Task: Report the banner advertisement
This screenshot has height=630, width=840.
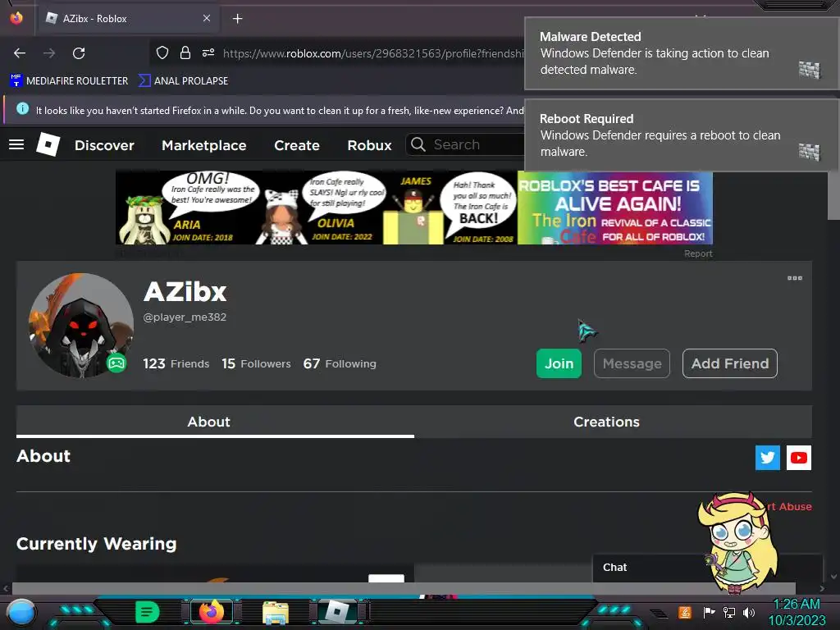Action: point(698,253)
